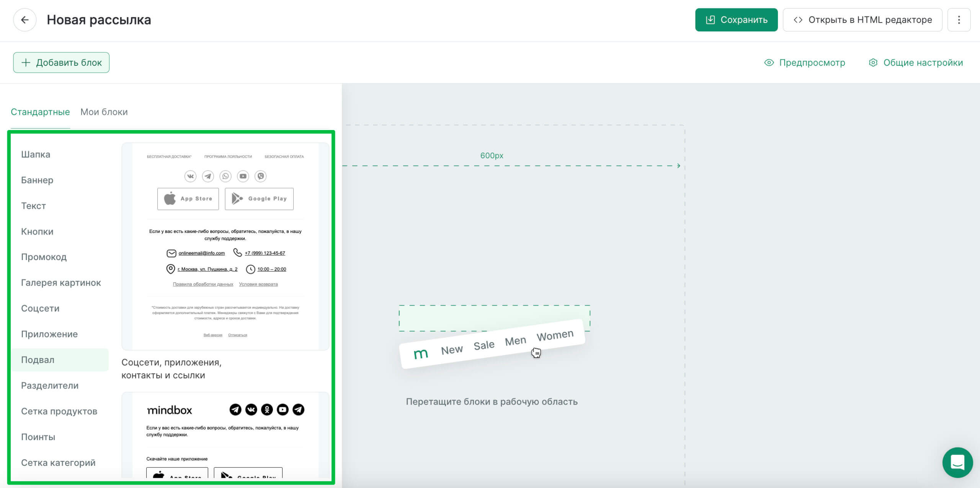Click Добавить блок button to add block
The width and height of the screenshot is (980, 488).
[x=61, y=62]
